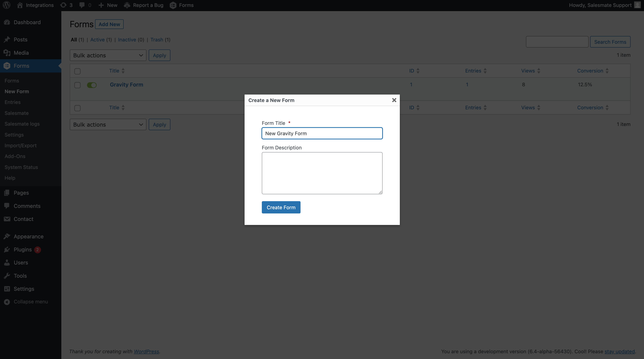Viewport: 644px width, 359px height.
Task: Click the Form Description textarea
Action: click(x=322, y=173)
